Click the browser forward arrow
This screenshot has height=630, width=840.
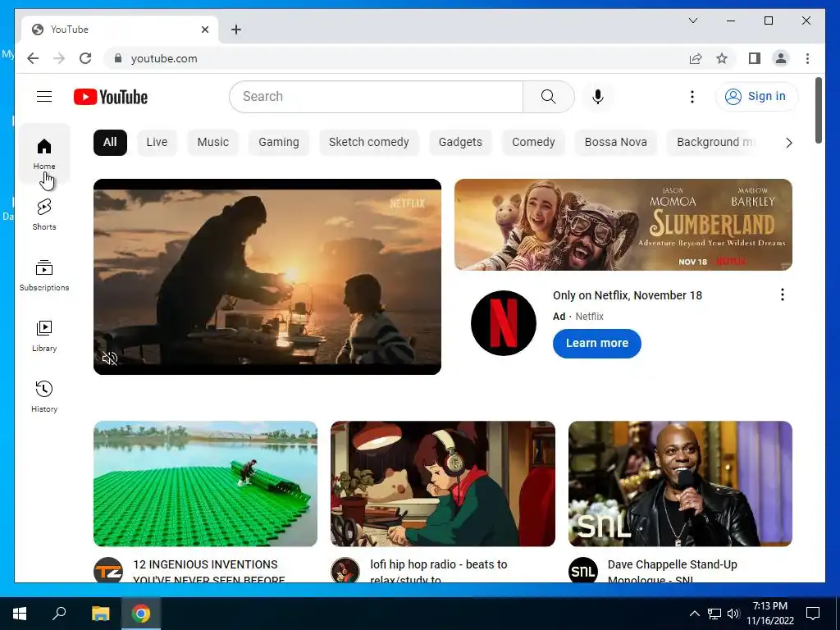coord(59,58)
